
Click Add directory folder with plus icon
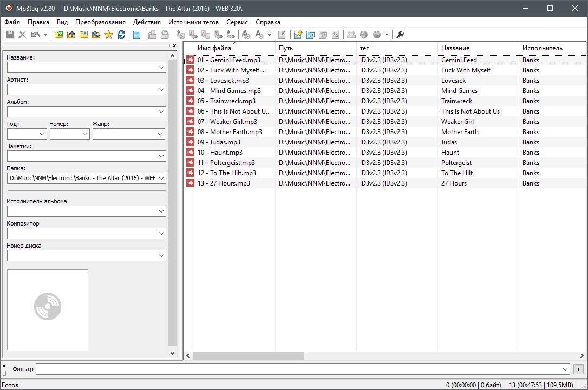click(71, 35)
